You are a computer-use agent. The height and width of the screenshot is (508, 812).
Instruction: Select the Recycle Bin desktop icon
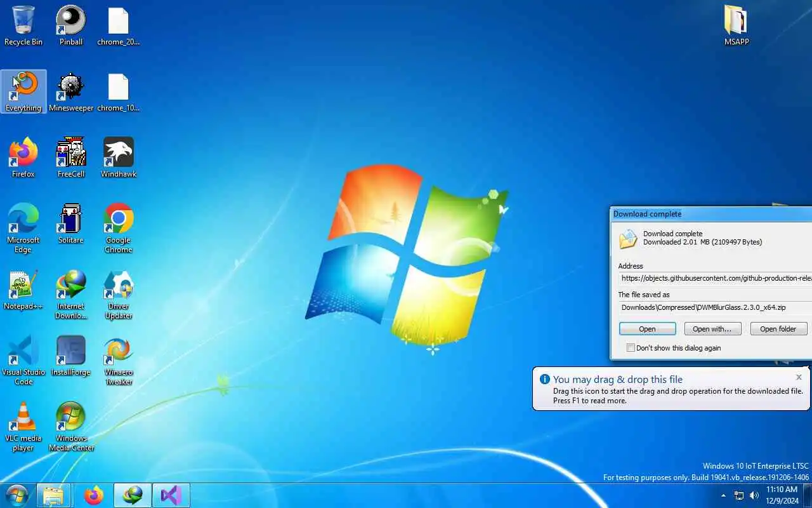[x=23, y=25]
